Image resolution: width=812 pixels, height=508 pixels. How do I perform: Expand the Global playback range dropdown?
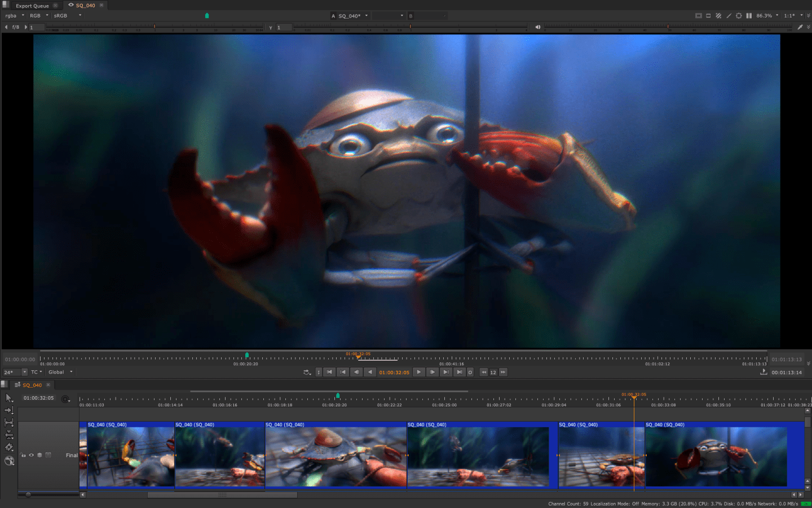coord(60,372)
